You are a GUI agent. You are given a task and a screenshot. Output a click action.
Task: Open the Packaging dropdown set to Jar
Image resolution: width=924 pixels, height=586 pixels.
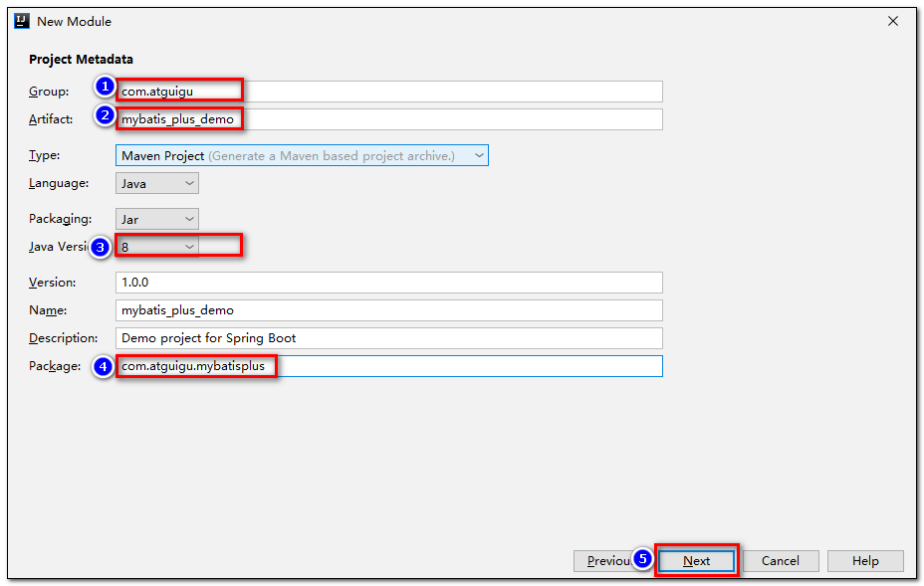coord(157,219)
